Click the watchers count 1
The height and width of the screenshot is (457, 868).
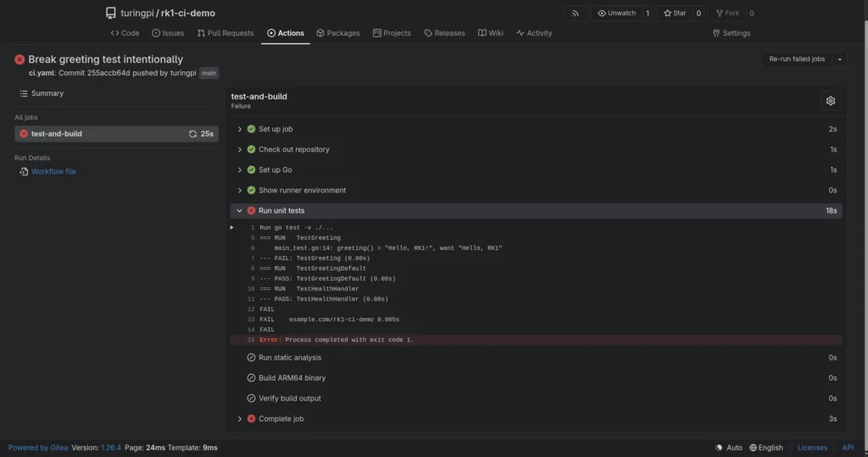point(647,14)
